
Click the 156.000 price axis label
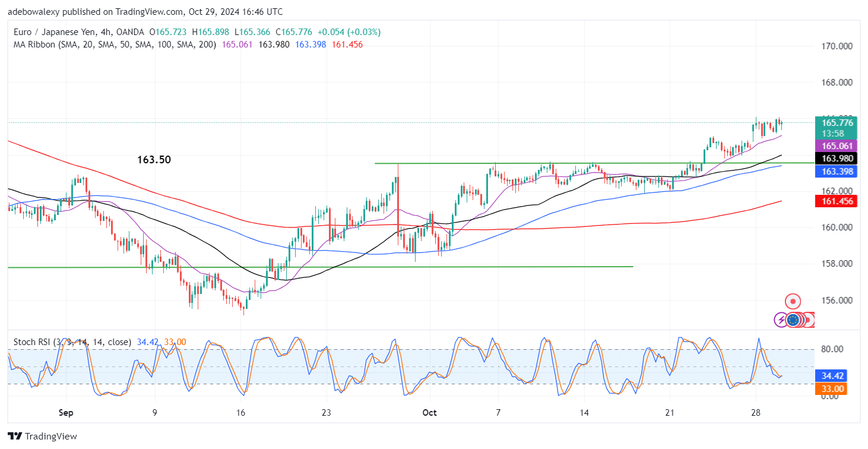837,301
